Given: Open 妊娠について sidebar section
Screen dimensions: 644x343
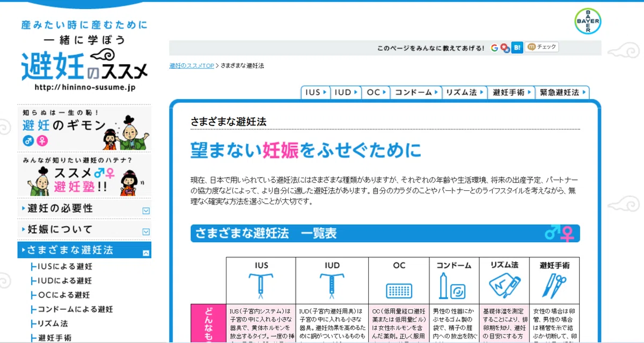Looking at the screenshot, I should [84, 229].
